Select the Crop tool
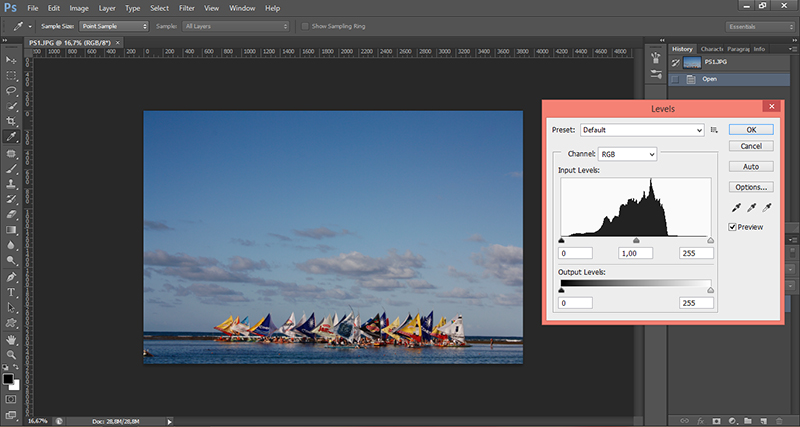Screen dimensions: 800x427 (12, 120)
